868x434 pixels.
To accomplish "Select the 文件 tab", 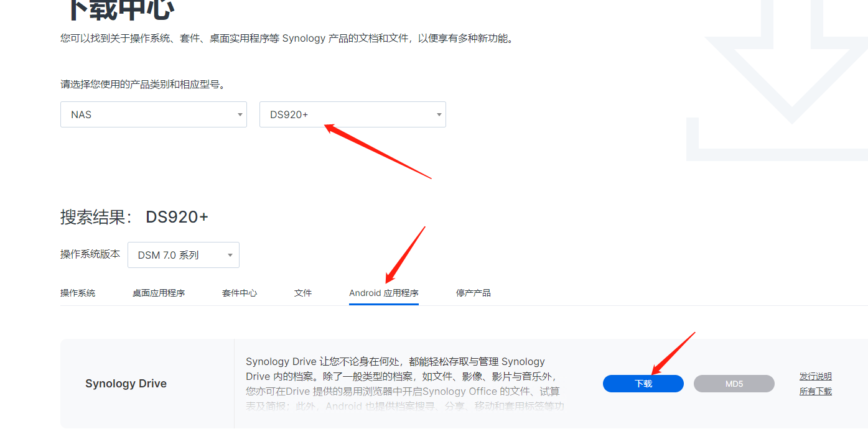I will 303,293.
